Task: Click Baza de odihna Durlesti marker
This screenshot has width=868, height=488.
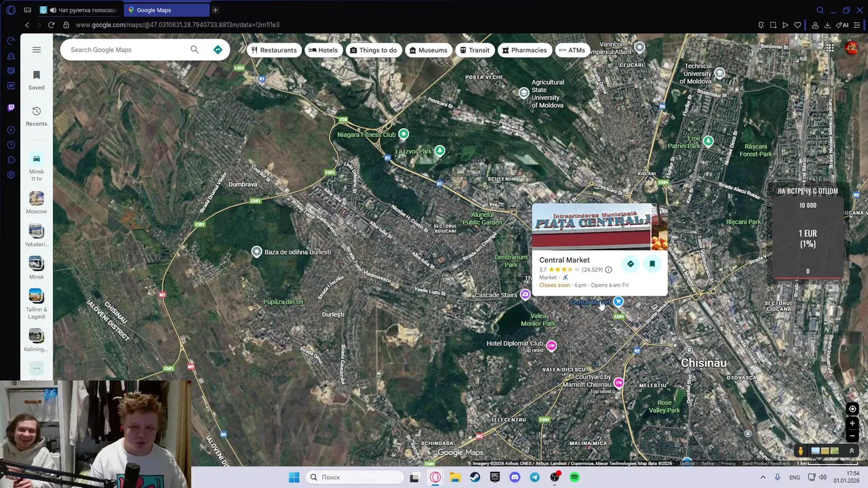Action: [x=256, y=251]
